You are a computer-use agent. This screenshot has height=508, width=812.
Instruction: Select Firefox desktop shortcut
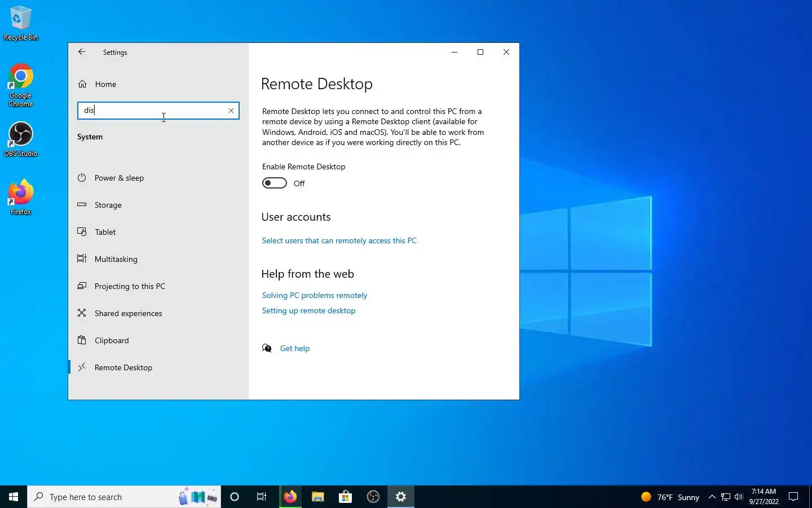coord(21,197)
